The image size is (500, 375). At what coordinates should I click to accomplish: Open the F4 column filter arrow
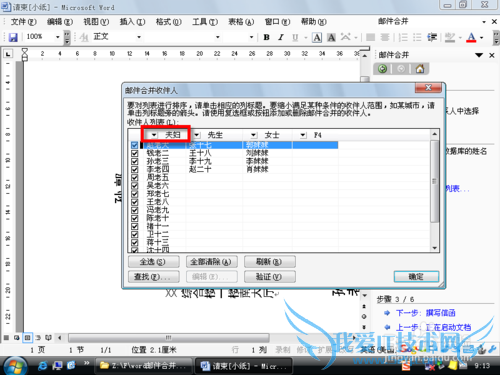(x=303, y=135)
